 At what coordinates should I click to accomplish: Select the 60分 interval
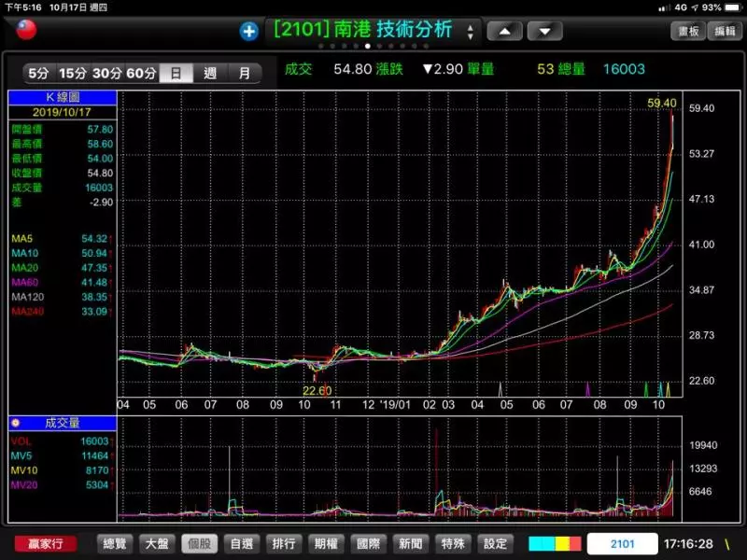point(142,74)
